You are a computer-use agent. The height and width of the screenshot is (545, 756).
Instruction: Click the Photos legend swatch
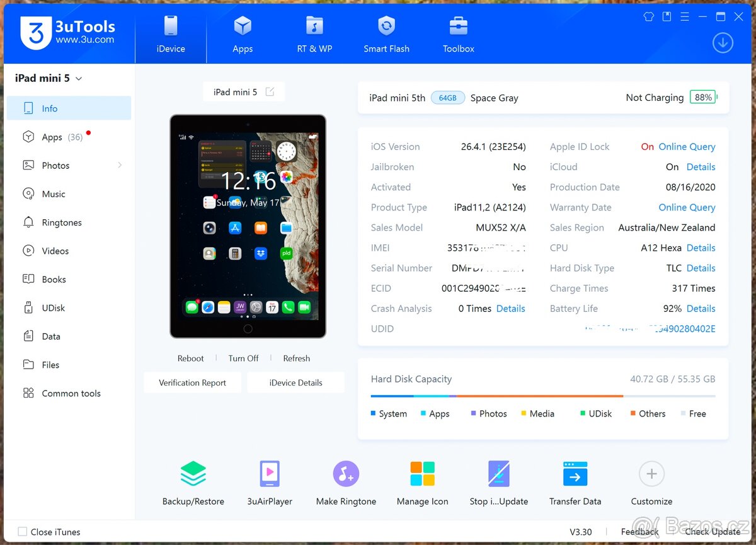point(473,413)
